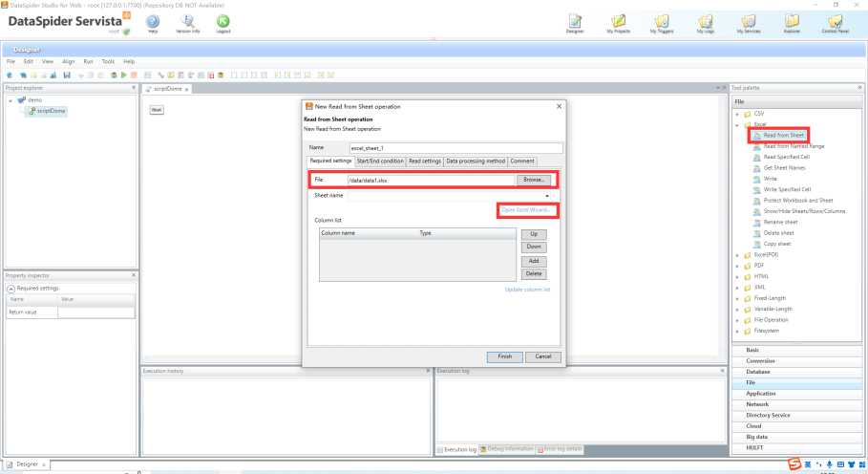
Task: Select Read Specified Cell tool
Action: (787, 157)
